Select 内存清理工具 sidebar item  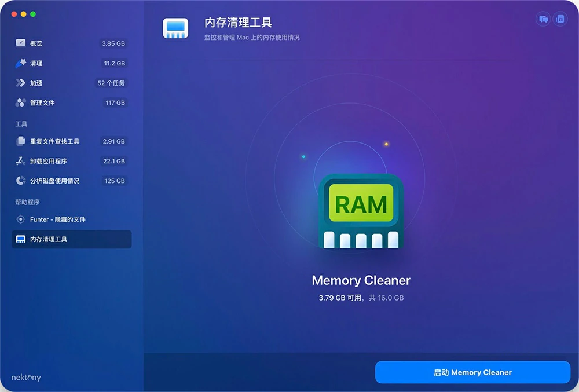coord(72,239)
